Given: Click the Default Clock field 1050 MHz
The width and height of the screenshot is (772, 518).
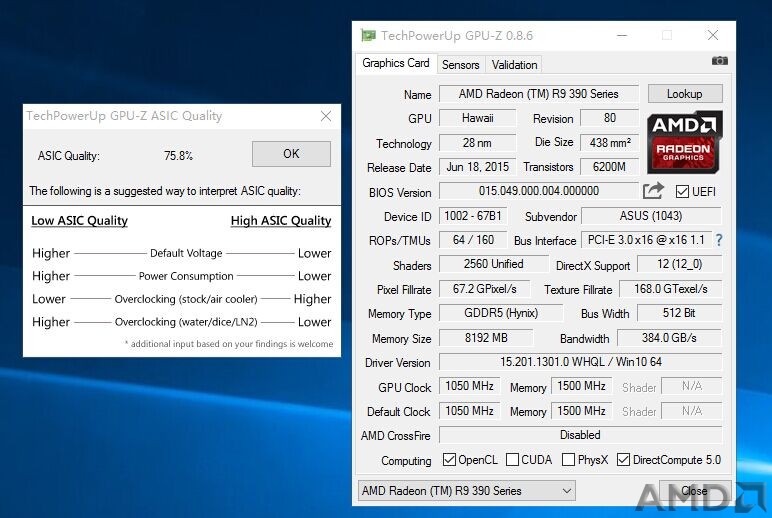Looking at the screenshot, I should point(470,411).
